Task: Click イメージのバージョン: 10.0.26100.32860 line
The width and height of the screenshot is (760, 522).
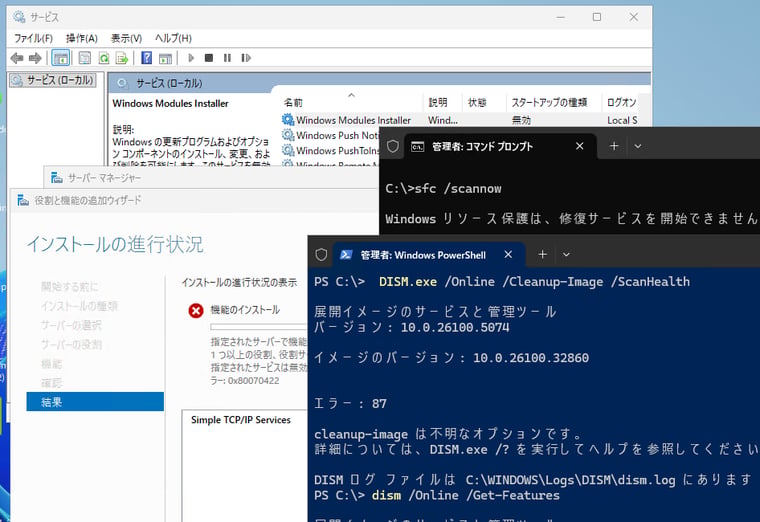Action: (x=451, y=358)
